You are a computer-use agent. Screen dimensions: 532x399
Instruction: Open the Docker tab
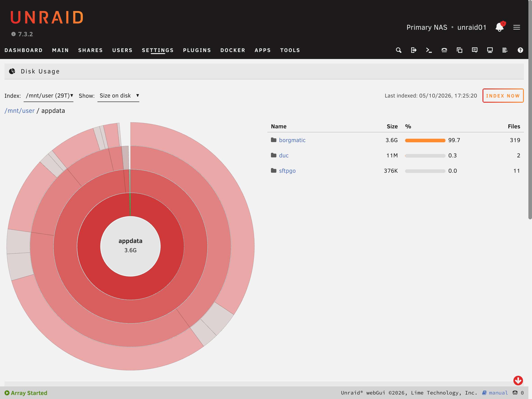pyautogui.click(x=233, y=50)
